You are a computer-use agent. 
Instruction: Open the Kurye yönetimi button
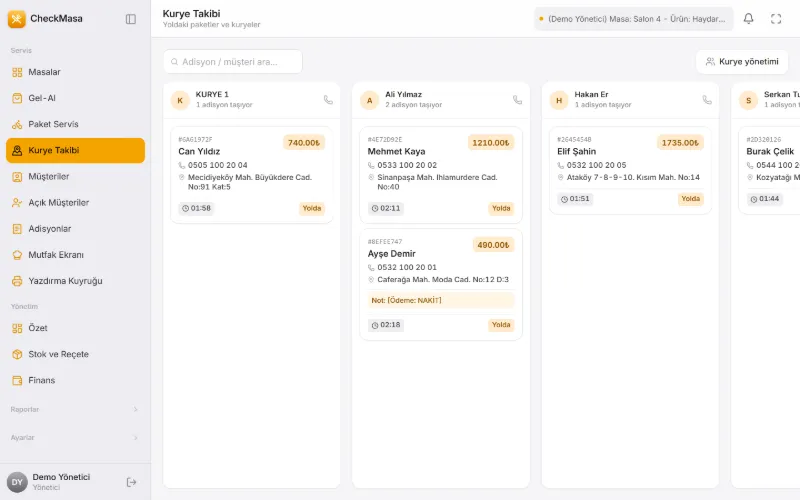tap(742, 62)
